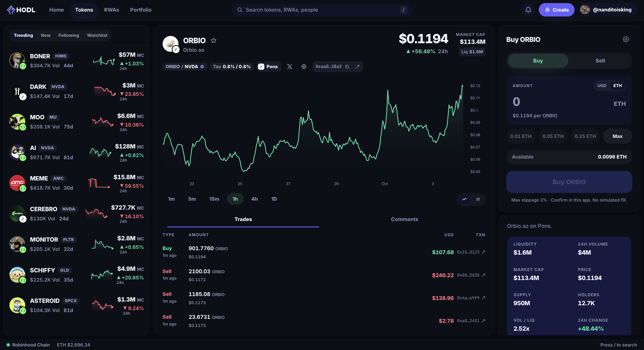This screenshot has height=350, width=644.
Task: Go to the RWAs nav item
Action: pos(112,10)
